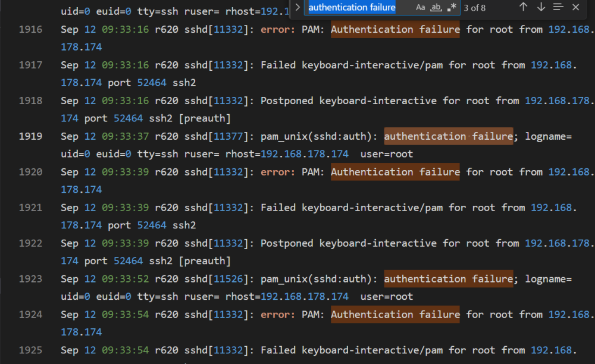Click line number 1920
Screen dimensions: 595x364
(x=31, y=172)
